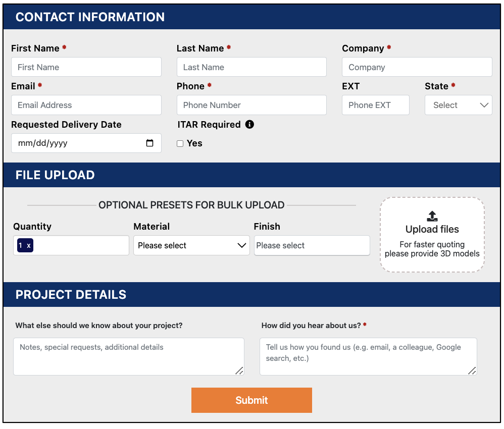This screenshot has width=504, height=429.
Task: Click into the Last Name field
Action: (x=251, y=67)
